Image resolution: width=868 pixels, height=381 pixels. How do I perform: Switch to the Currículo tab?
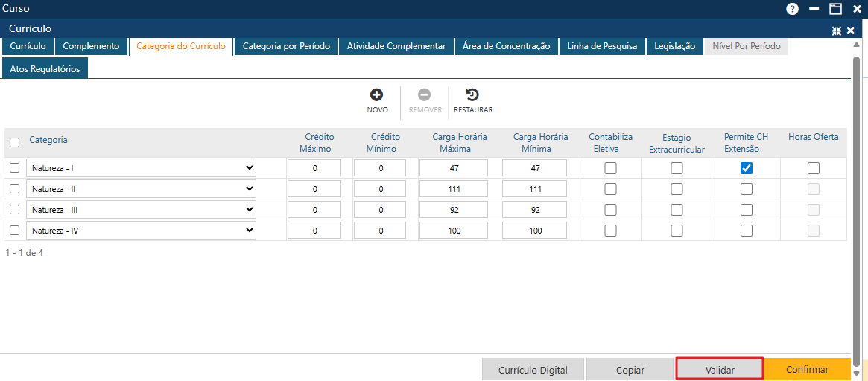[28, 46]
